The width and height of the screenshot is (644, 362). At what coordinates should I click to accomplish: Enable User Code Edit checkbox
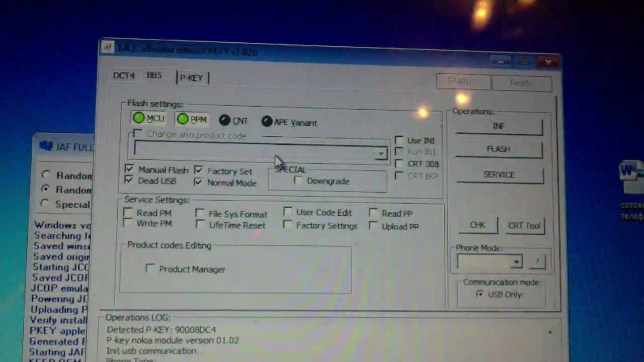pos(287,212)
